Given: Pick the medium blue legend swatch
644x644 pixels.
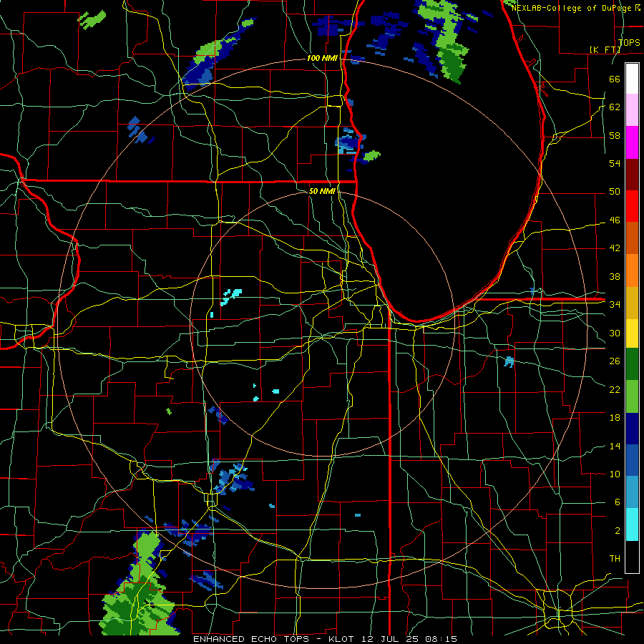Looking at the screenshot, I should (632, 460).
